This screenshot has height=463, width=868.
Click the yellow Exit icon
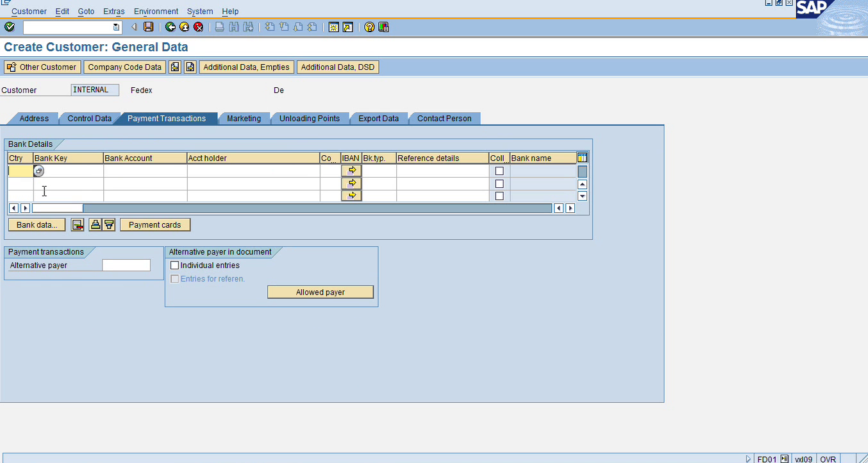185,27
